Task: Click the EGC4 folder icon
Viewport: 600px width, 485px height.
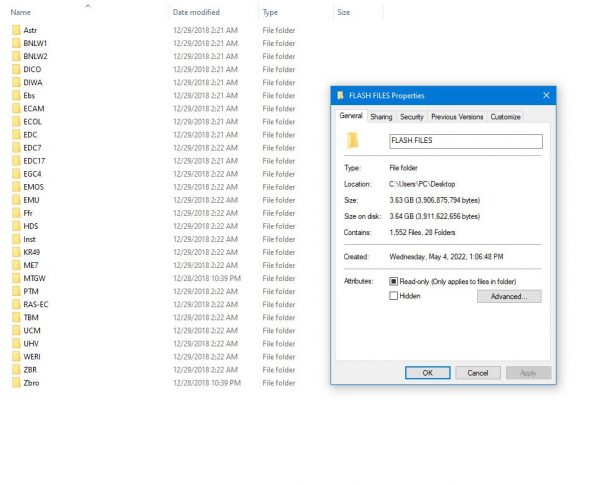Action: click(x=16, y=174)
